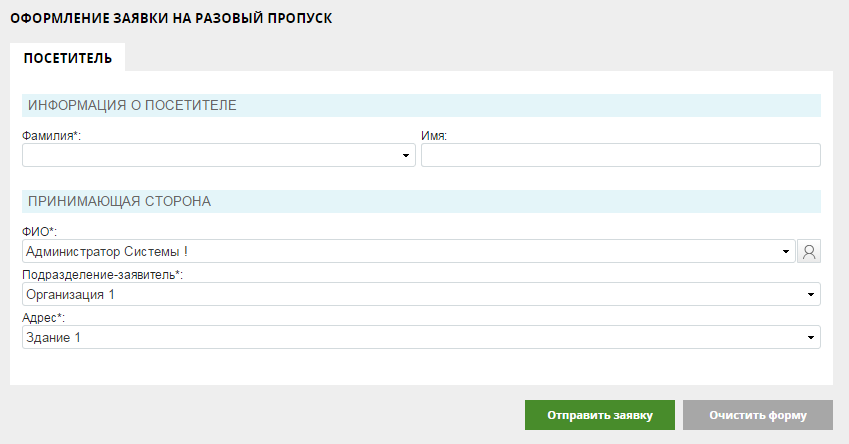
Task: Click inside the Фамилия text field
Action: click(x=210, y=155)
